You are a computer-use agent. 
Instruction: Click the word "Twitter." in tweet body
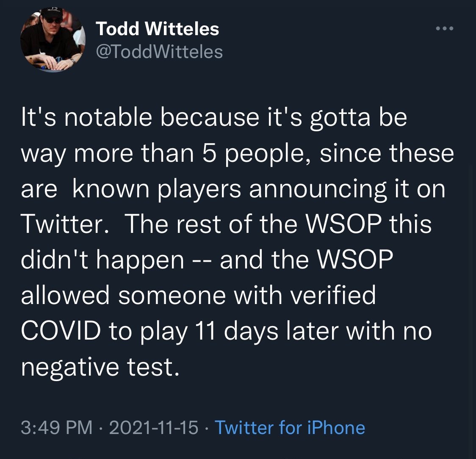[67, 224]
